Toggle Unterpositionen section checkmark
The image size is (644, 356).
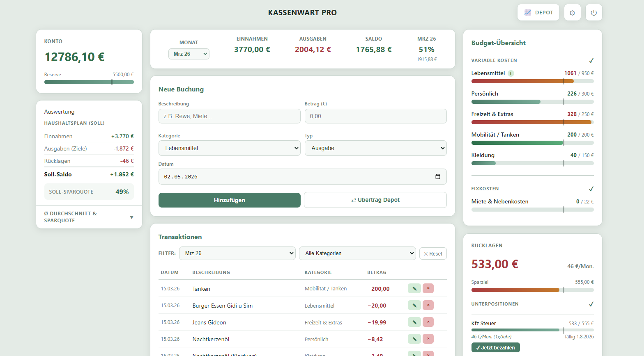tap(591, 304)
